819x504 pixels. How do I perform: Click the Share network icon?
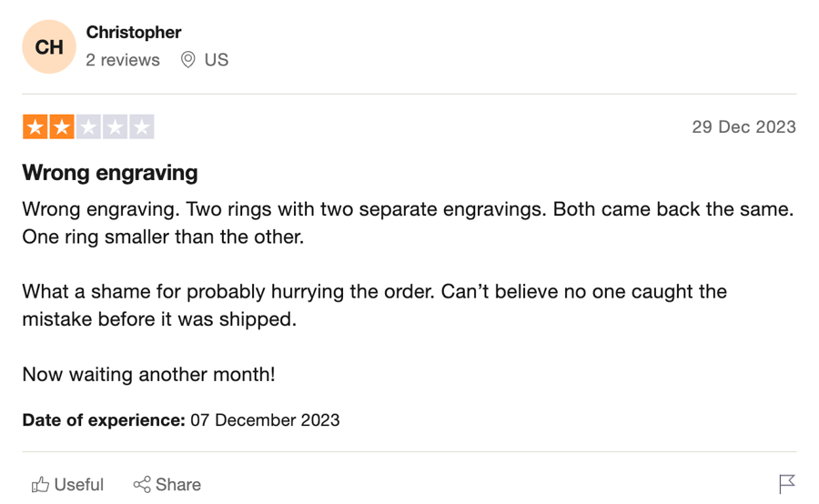pyautogui.click(x=142, y=485)
